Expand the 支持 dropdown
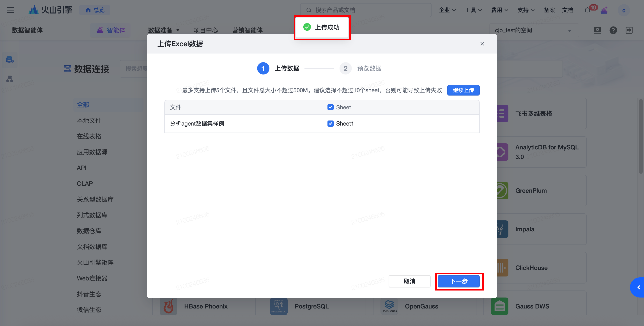 tap(526, 10)
